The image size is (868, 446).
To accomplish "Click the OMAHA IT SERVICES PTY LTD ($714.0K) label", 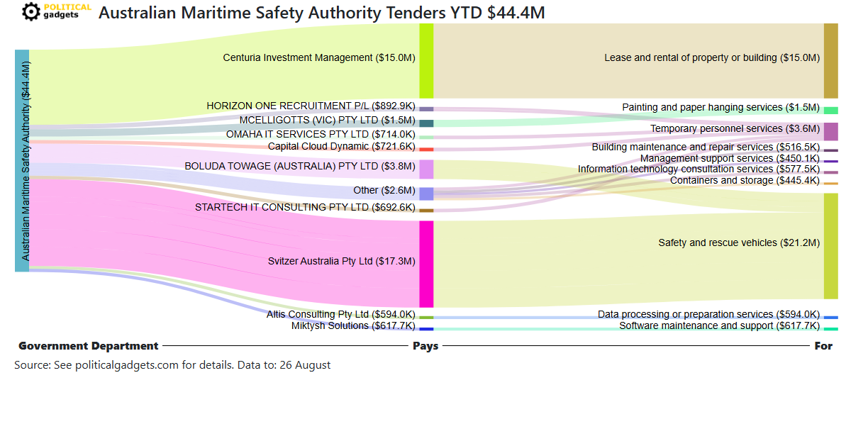I will pyautogui.click(x=321, y=134).
